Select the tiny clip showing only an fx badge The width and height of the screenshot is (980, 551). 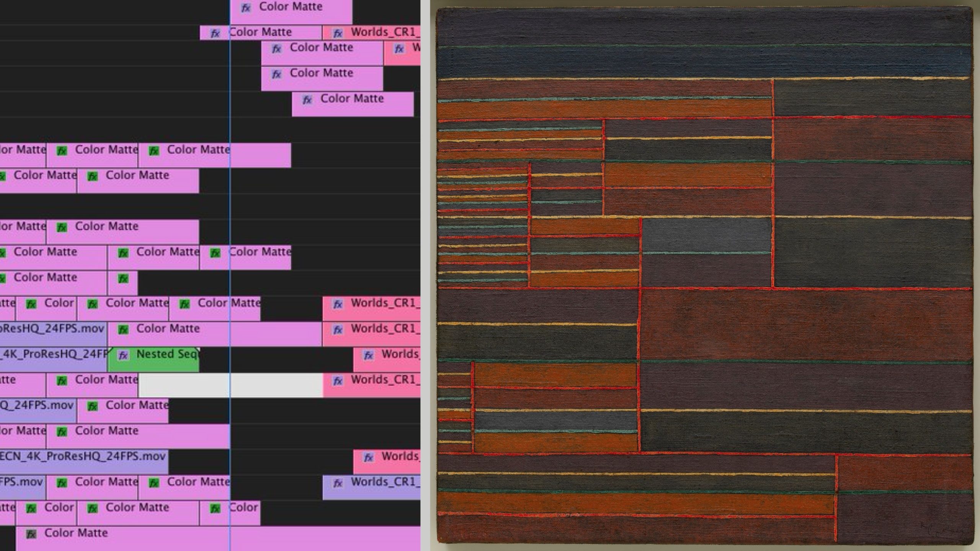point(123,283)
